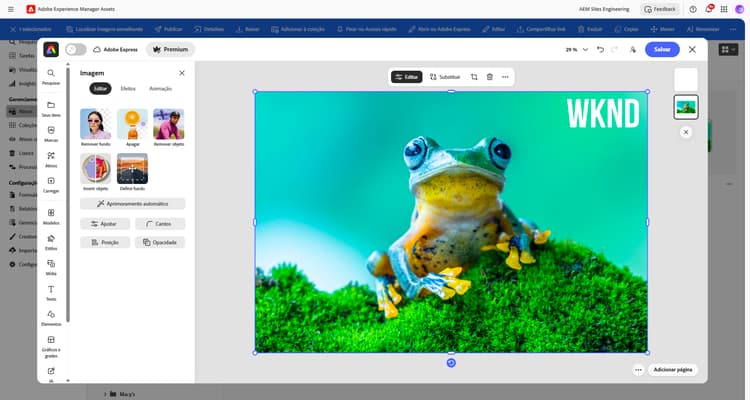Viewport: 750px width, 400px height.
Task: Delete image using trash icon in floating toolbar
Action: click(x=489, y=77)
